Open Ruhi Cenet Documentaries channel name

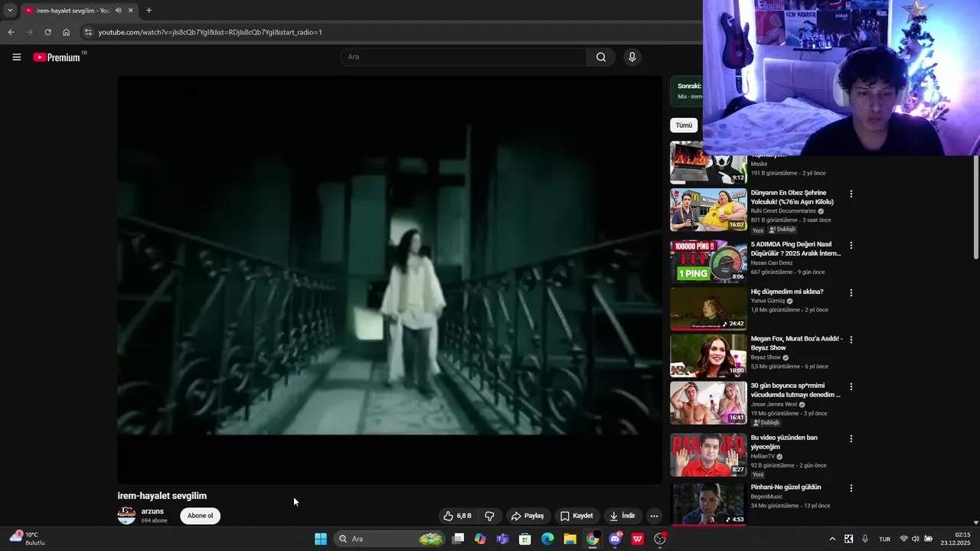pyautogui.click(x=783, y=211)
